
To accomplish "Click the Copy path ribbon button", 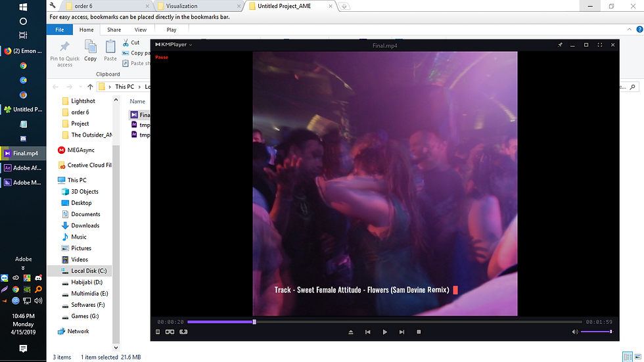I will point(136,53).
